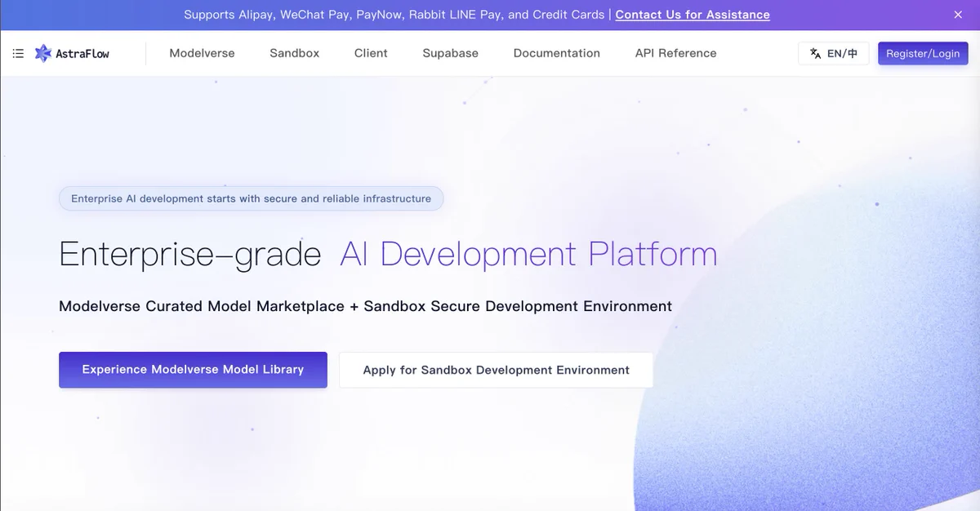Switch language with EN/中 button
Image resolution: width=980 pixels, height=511 pixels.
[833, 54]
